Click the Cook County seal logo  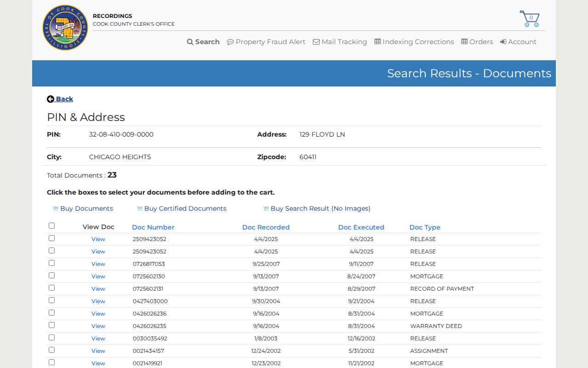pyautogui.click(x=65, y=28)
